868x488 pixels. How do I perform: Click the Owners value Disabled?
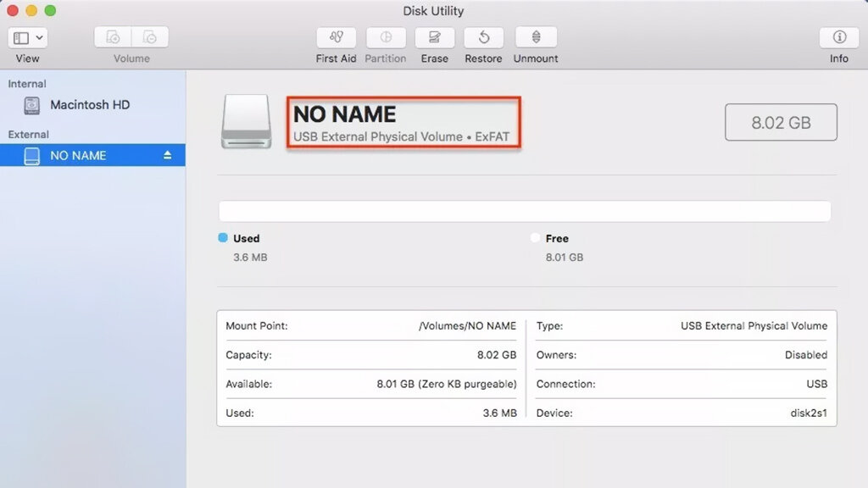[806, 355]
